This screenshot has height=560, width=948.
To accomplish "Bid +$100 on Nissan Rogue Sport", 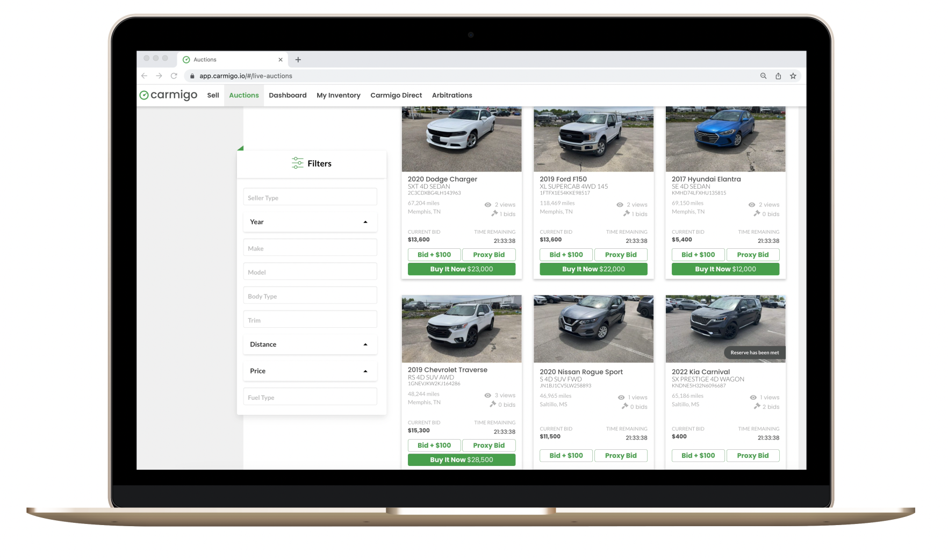I will click(x=566, y=456).
